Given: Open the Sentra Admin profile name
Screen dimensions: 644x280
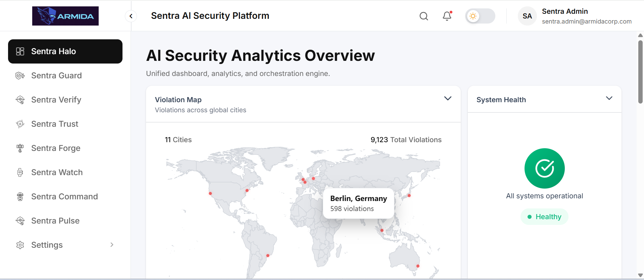Looking at the screenshot, I should pyautogui.click(x=565, y=11).
